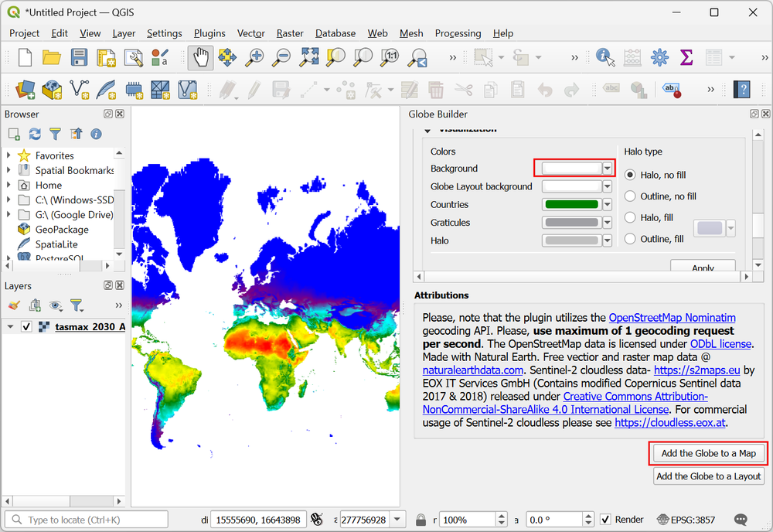
Task: Open the Statistical Summary sigma icon
Action: tap(686, 57)
